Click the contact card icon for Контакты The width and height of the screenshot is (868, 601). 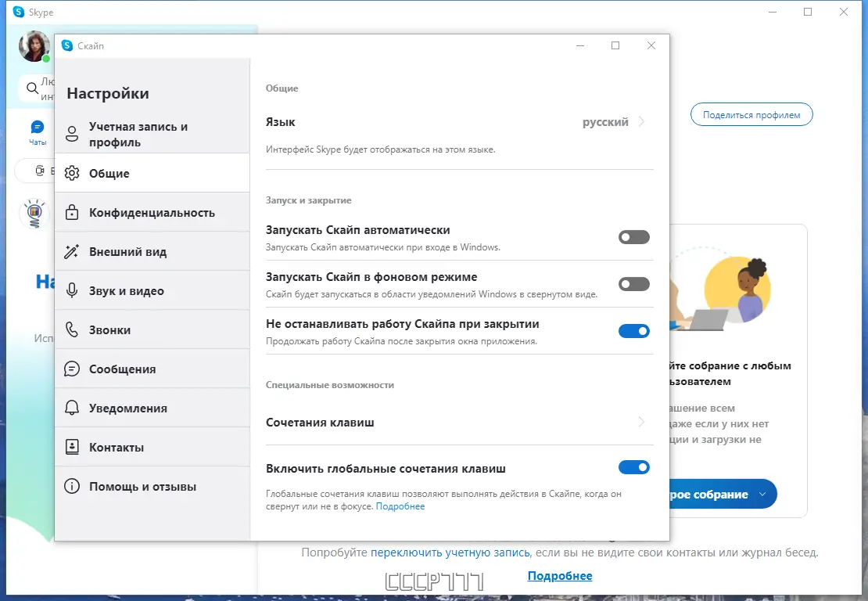pos(72,447)
